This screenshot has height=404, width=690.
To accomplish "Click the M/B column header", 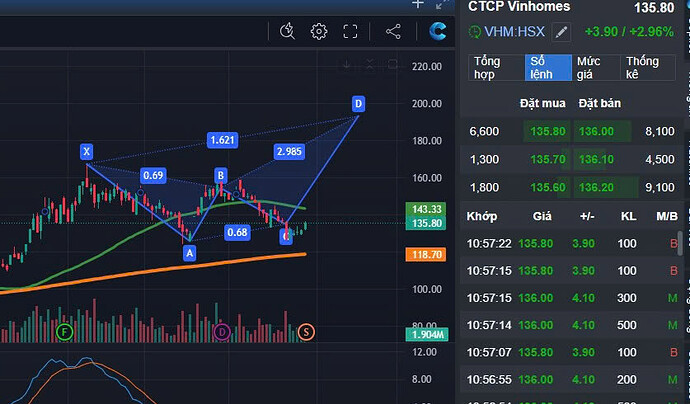I will point(667,216).
